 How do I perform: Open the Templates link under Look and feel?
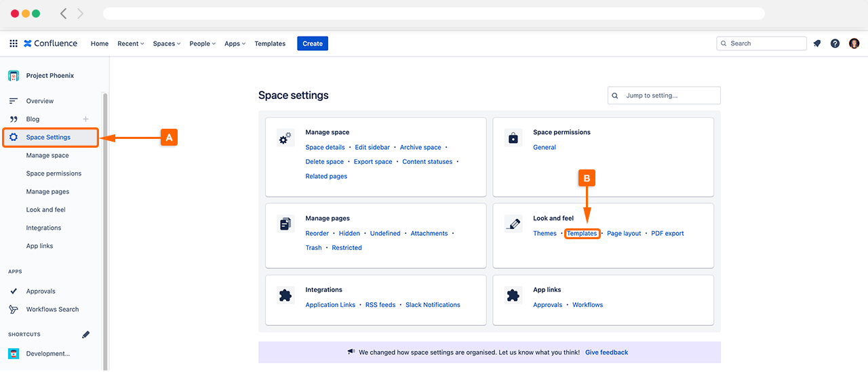point(582,234)
